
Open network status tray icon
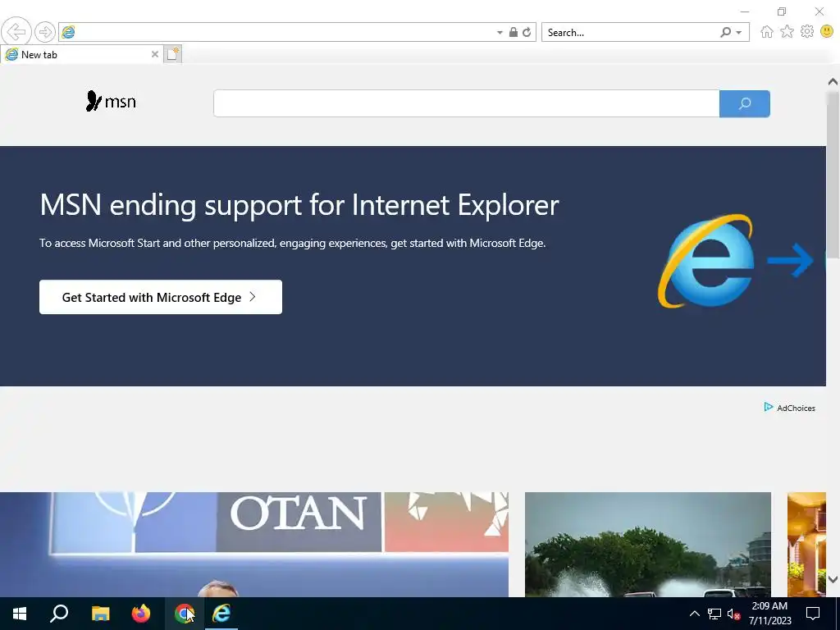click(x=714, y=614)
